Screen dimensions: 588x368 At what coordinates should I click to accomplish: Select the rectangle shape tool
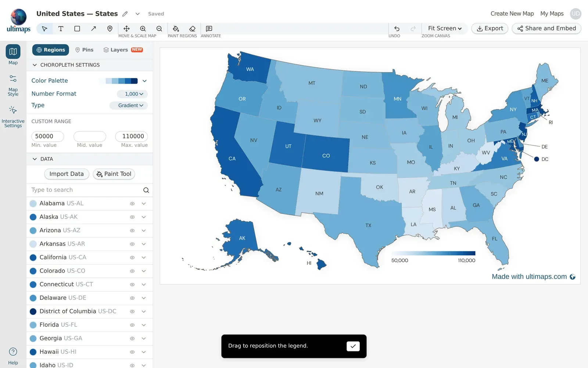pyautogui.click(x=77, y=29)
